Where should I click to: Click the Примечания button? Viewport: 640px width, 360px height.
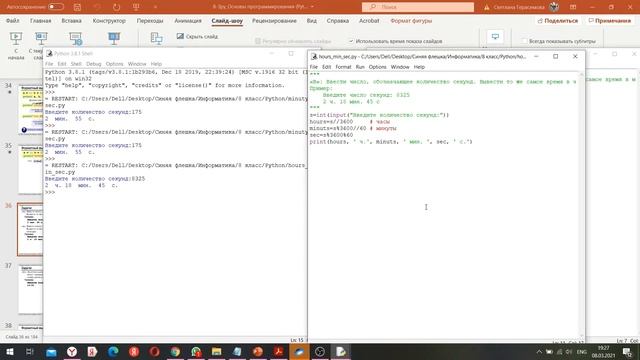[609, 21]
